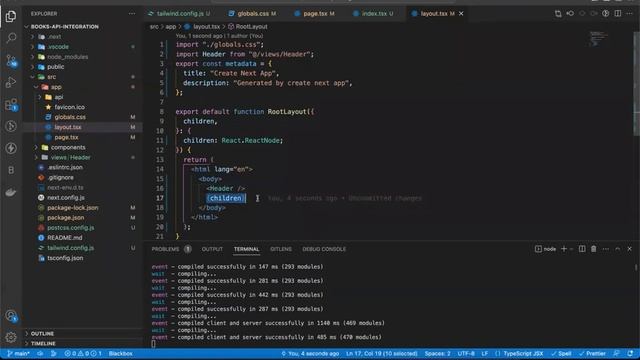Open README.md file
This screenshot has height=360, width=640.
pos(64,238)
